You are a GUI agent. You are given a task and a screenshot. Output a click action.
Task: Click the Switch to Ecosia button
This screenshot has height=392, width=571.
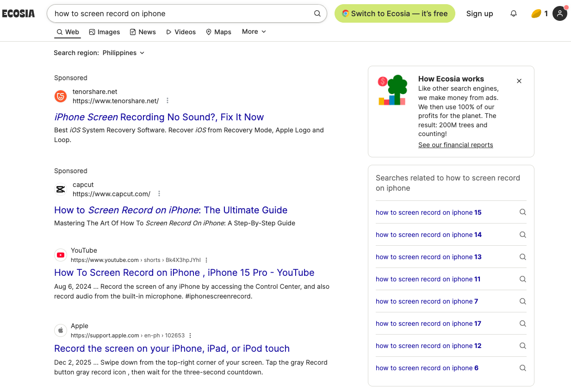(x=395, y=13)
